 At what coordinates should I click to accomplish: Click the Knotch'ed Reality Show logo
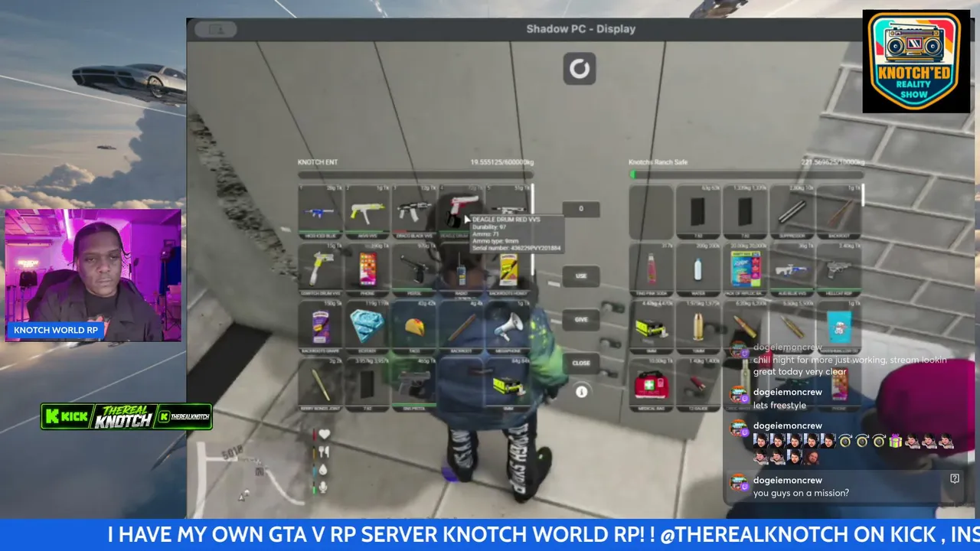[x=916, y=61]
